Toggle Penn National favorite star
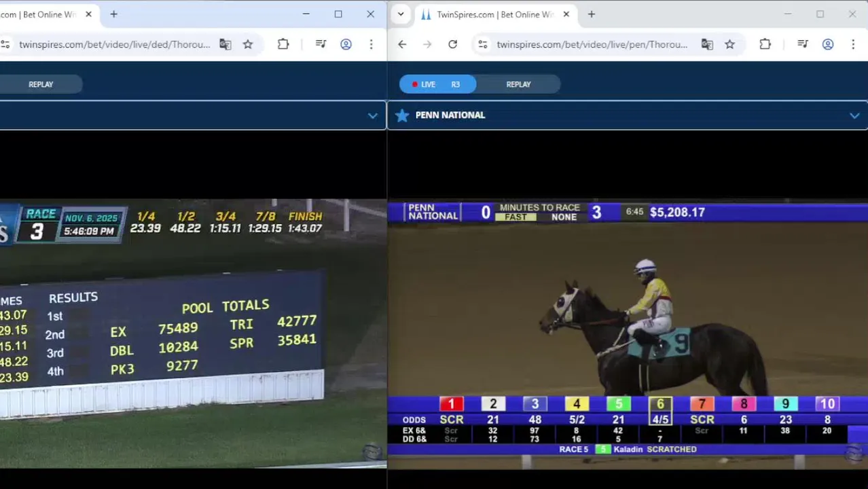 (402, 115)
